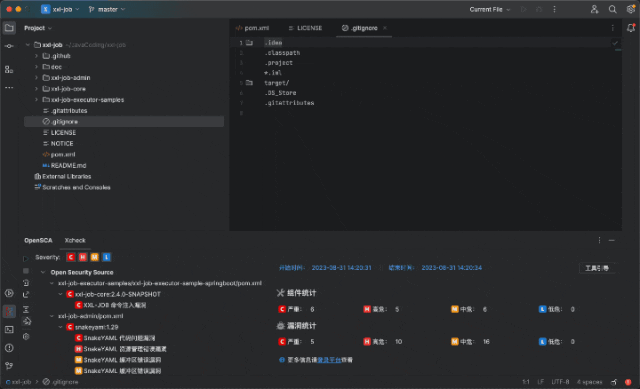Open the Notifications bell
This screenshot has height=389, width=640.
pos(631,28)
